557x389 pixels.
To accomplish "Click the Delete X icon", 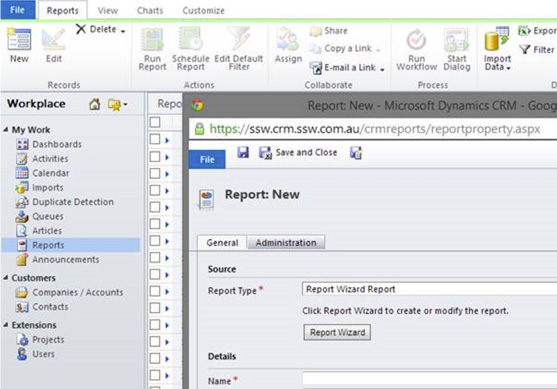I will (81, 29).
